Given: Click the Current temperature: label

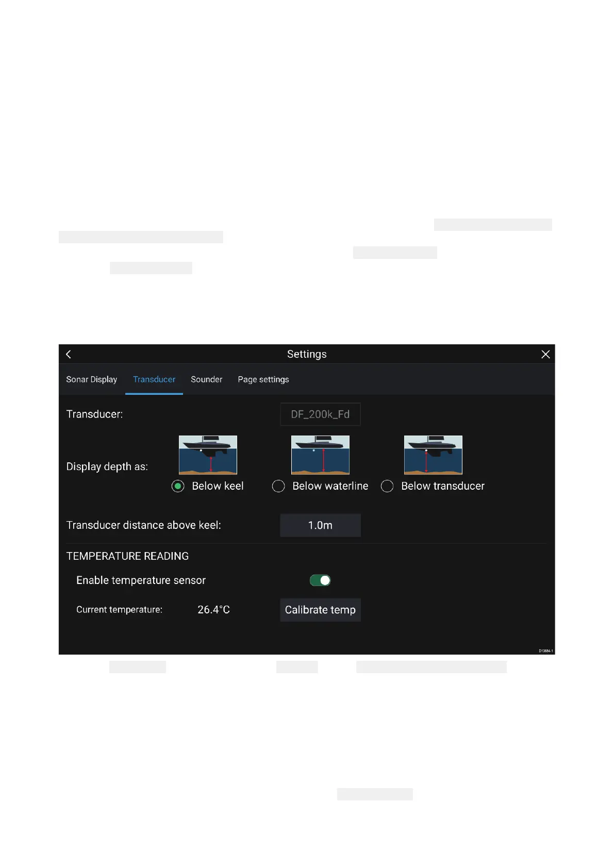Looking at the screenshot, I should [119, 610].
